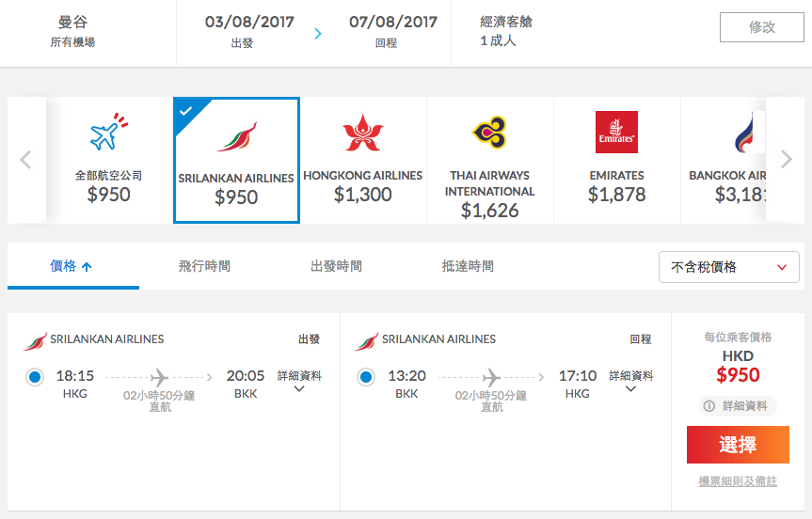The image size is (812, 519).
Task: Open the 機票細則及備註 link
Action: click(738, 481)
